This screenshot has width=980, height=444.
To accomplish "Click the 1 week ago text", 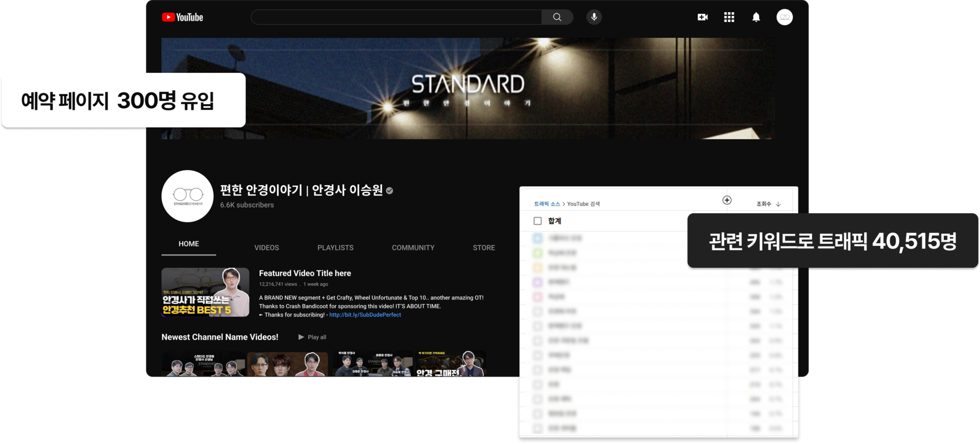I will click(316, 284).
